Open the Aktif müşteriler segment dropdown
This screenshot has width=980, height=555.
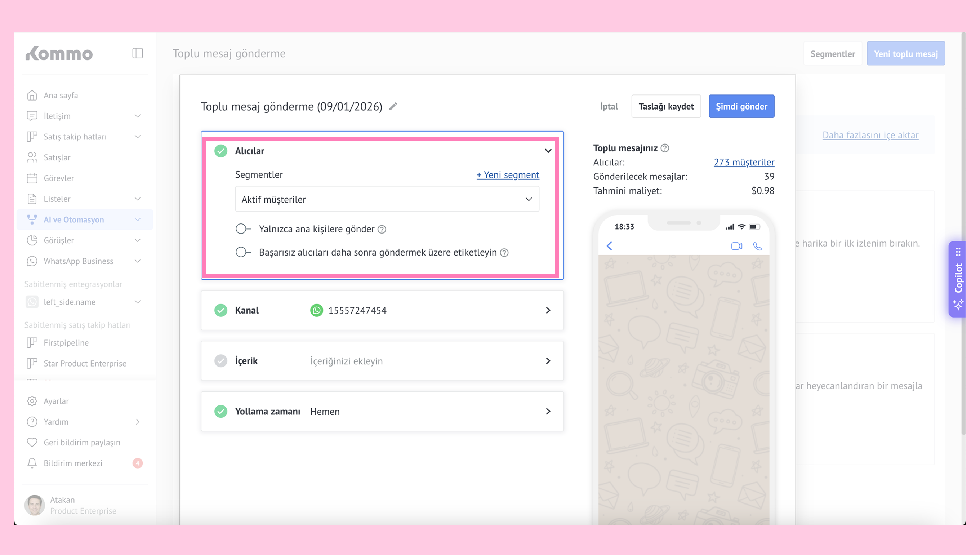[387, 199]
